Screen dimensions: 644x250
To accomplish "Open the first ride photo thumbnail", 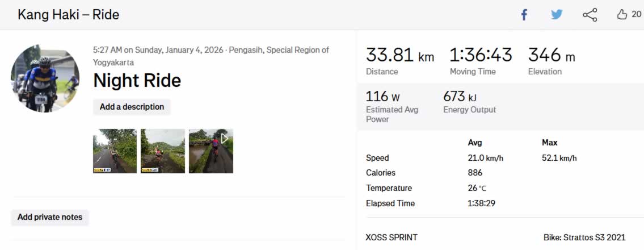I will (115, 151).
